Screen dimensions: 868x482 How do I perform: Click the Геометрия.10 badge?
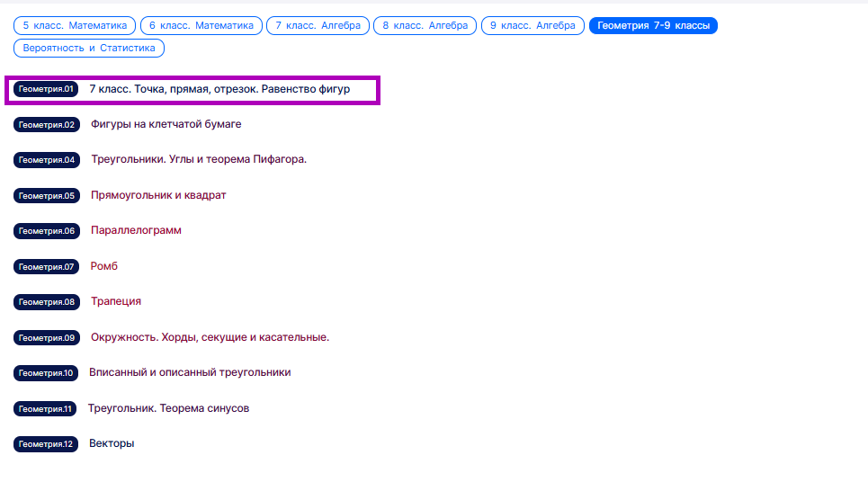pos(46,373)
